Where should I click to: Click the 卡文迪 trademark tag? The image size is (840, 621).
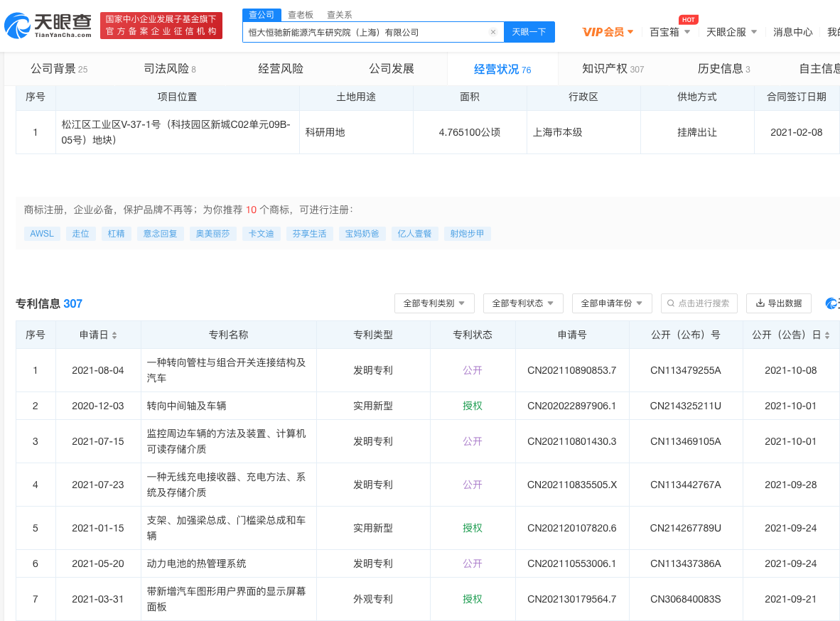[x=262, y=234]
